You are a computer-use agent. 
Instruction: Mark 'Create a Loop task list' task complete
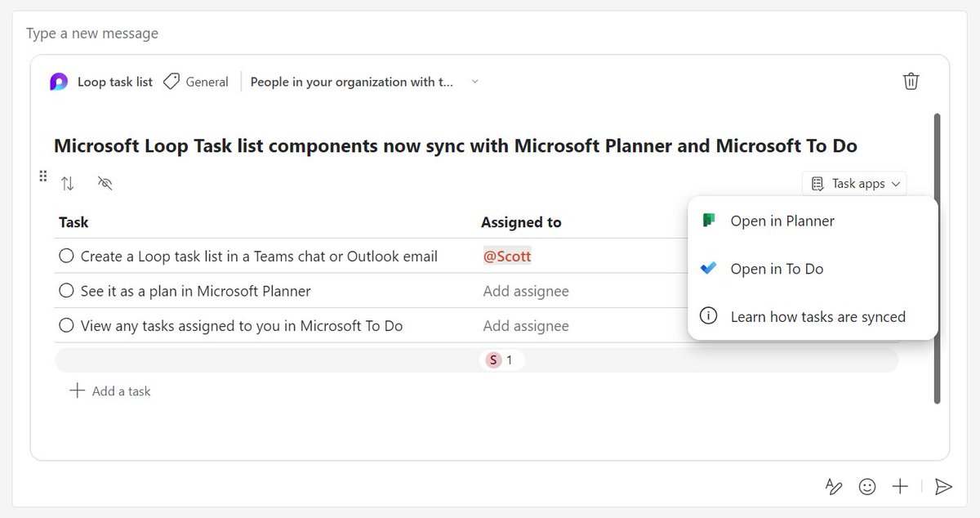(x=67, y=257)
